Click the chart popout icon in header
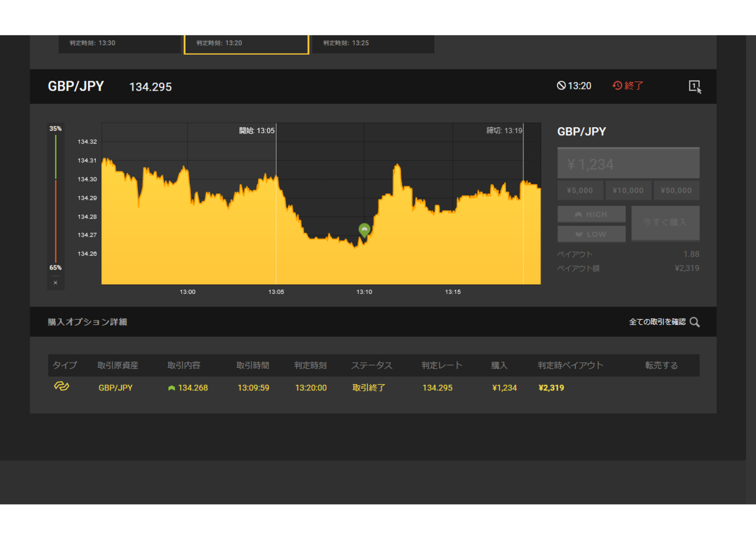The width and height of the screenshot is (756, 539). coord(695,87)
